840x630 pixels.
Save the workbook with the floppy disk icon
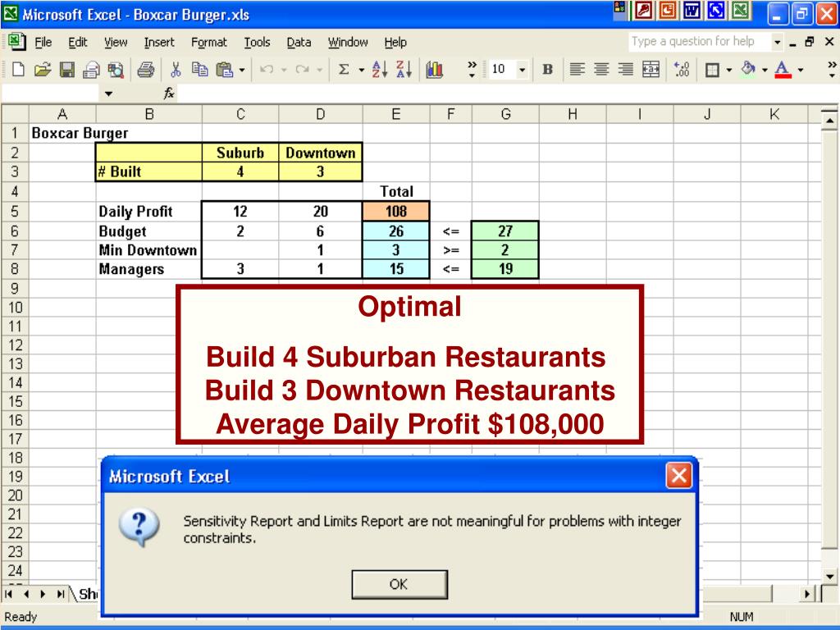click(67, 70)
